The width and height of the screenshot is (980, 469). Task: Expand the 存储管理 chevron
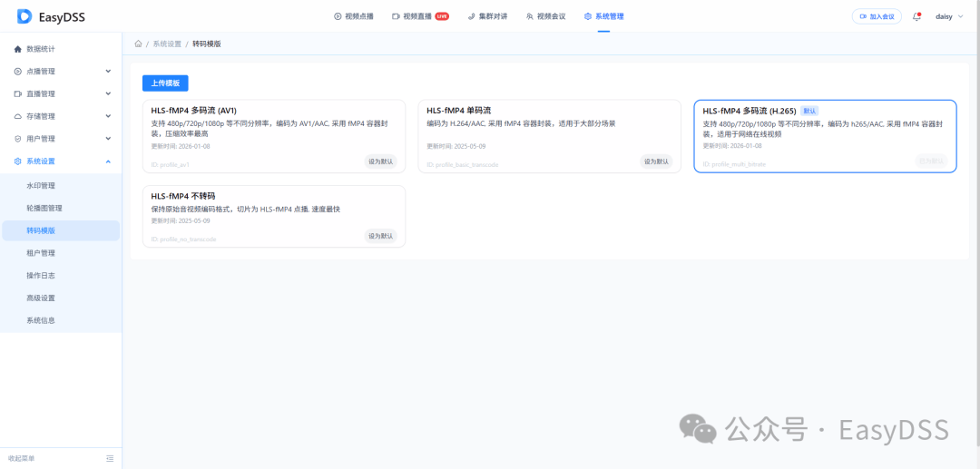pyautogui.click(x=108, y=116)
